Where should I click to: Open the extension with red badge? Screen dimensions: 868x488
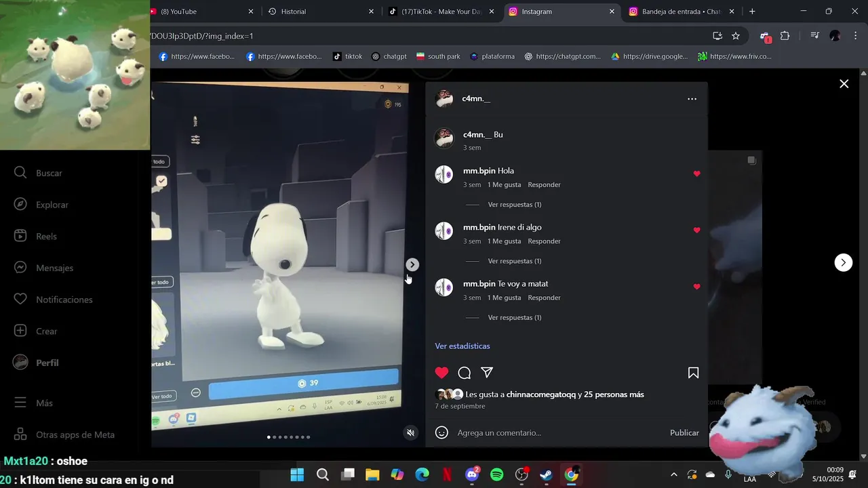[765, 37]
